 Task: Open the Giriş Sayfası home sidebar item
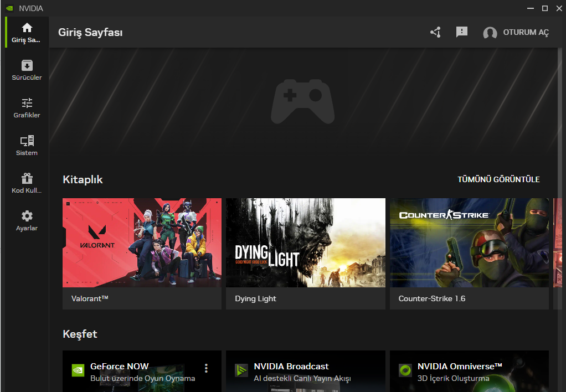(27, 33)
